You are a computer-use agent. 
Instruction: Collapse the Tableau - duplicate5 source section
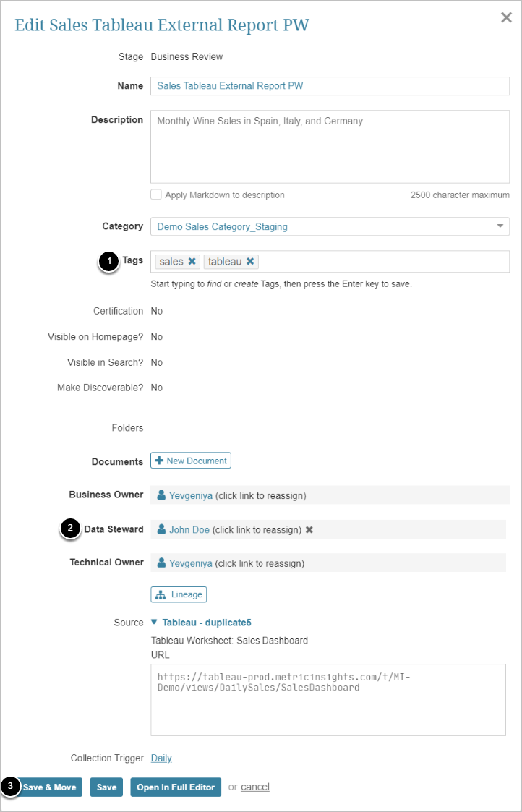(154, 623)
